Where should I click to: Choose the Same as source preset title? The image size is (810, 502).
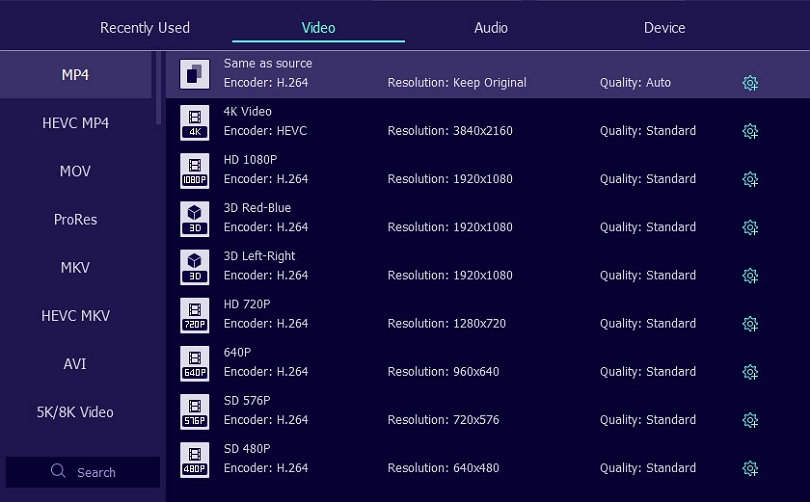(268, 64)
